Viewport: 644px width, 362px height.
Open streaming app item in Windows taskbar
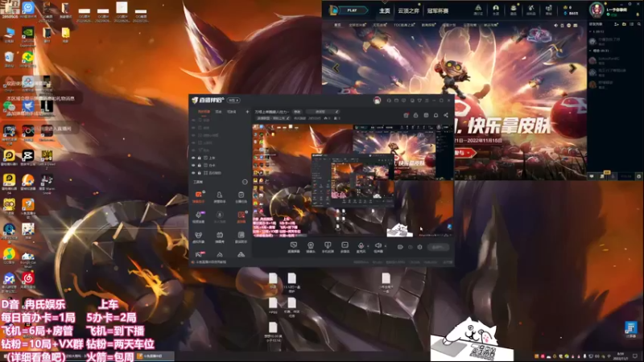pos(155,356)
